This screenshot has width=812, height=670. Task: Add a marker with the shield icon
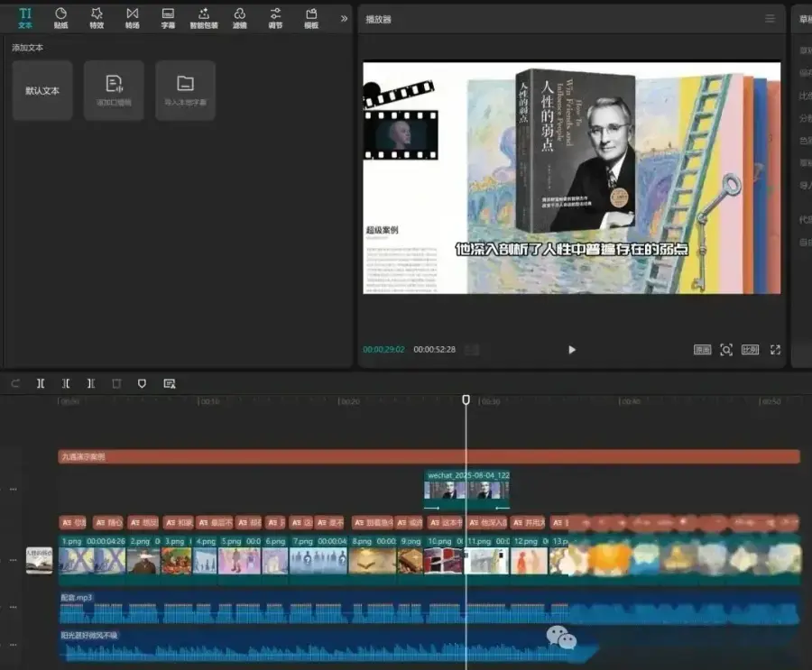click(x=142, y=383)
